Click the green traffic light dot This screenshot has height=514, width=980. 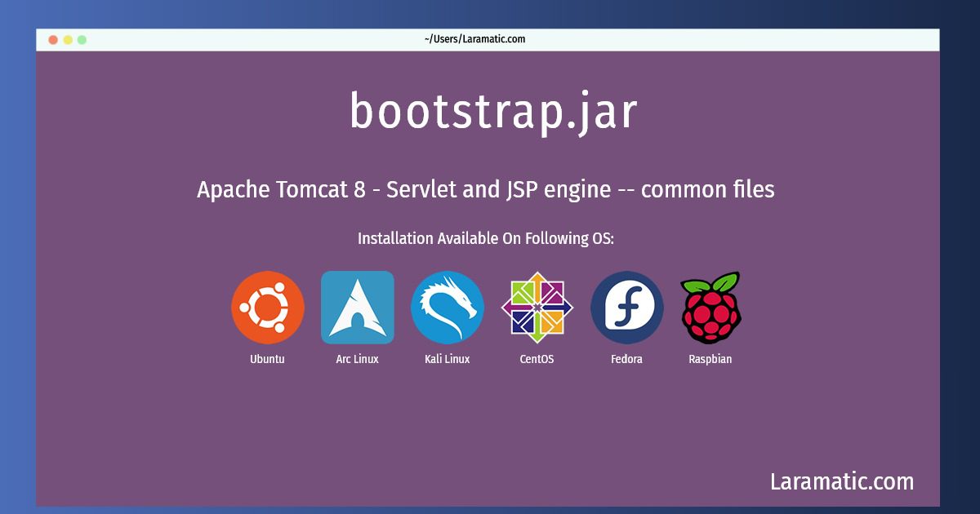pyautogui.click(x=81, y=38)
